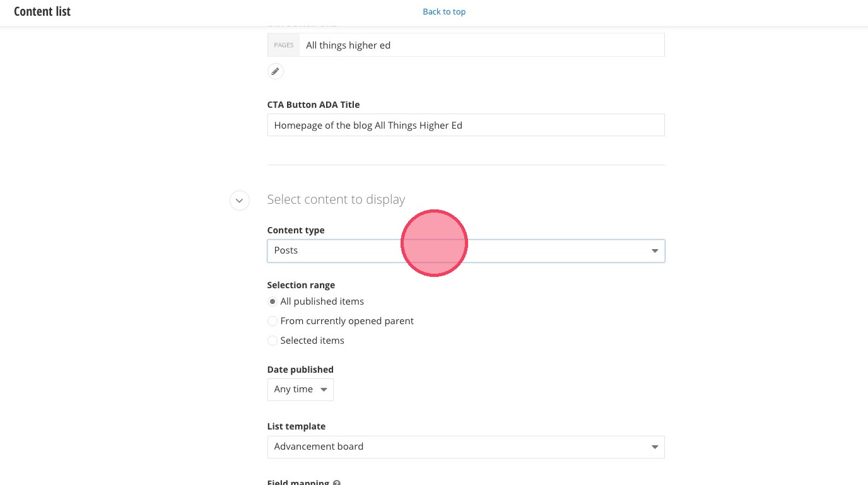Click the Content list header title

(x=42, y=11)
